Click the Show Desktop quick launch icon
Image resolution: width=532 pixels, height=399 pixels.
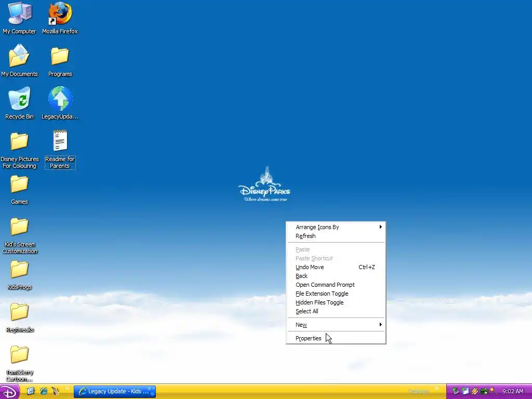coord(31,391)
